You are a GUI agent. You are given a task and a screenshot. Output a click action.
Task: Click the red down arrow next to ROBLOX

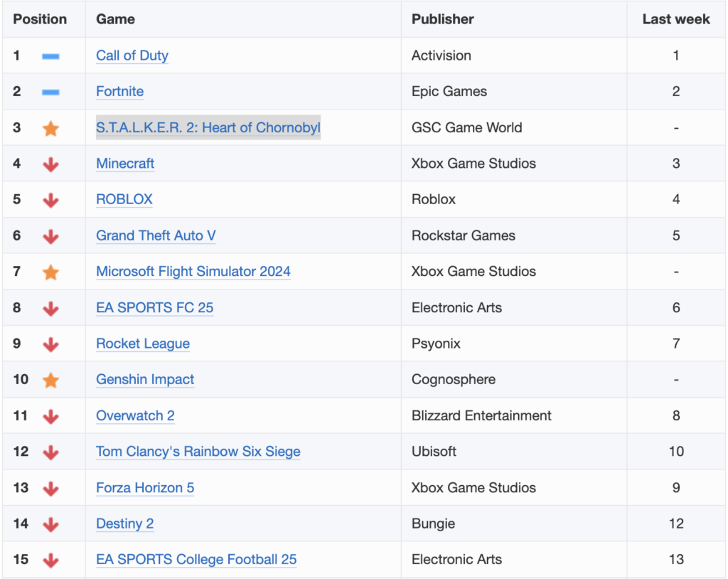pos(50,201)
